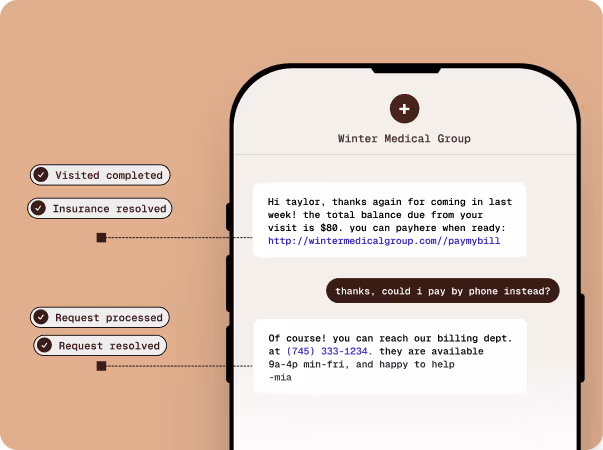
Task: Click the '9a-4p min-fri' hours text
Action: (308, 364)
